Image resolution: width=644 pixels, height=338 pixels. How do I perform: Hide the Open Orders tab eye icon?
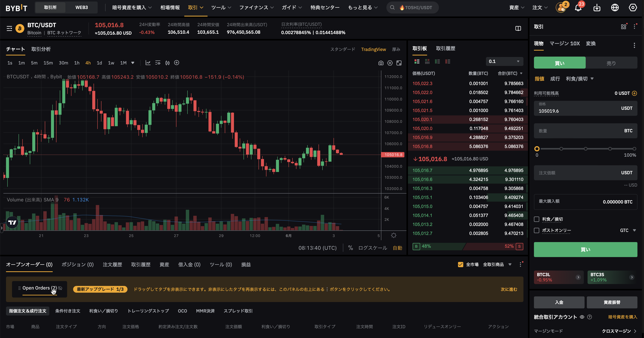click(60, 288)
